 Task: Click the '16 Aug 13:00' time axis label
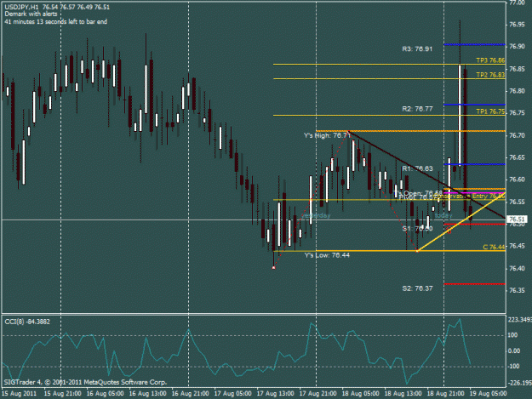point(147,394)
